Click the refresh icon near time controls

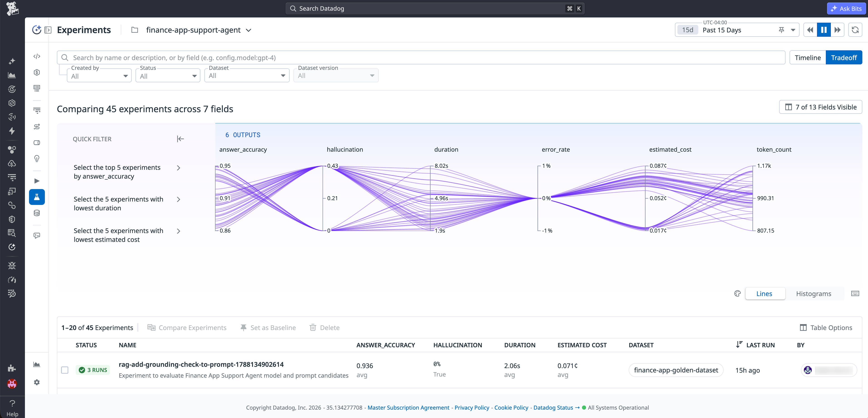pos(855,30)
